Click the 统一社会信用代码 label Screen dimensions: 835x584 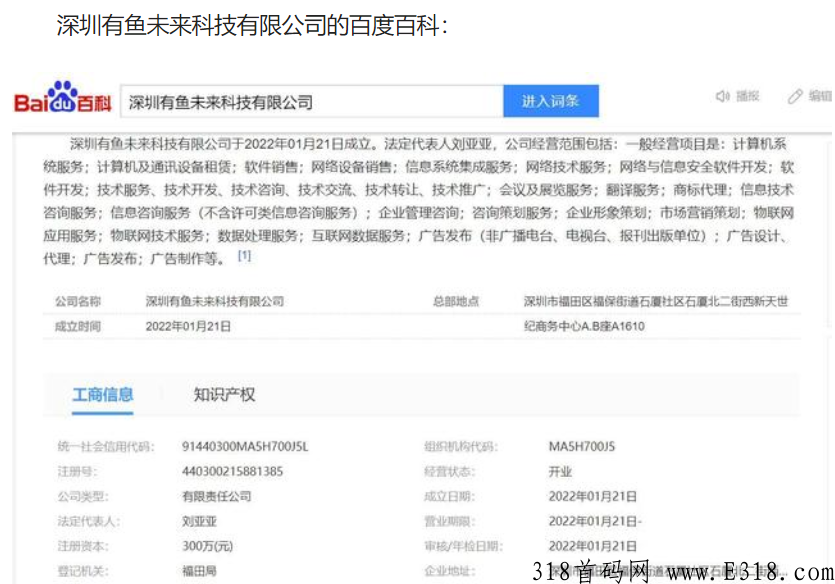(105, 446)
